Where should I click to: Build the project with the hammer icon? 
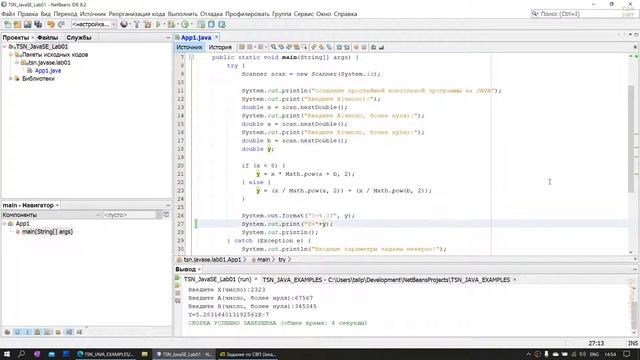tap(137, 24)
